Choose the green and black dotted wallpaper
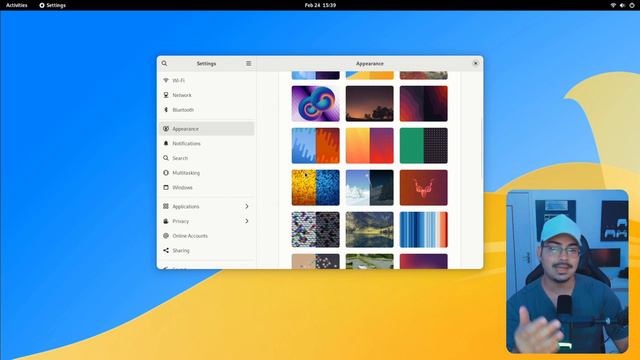The image size is (640, 360). click(423, 146)
